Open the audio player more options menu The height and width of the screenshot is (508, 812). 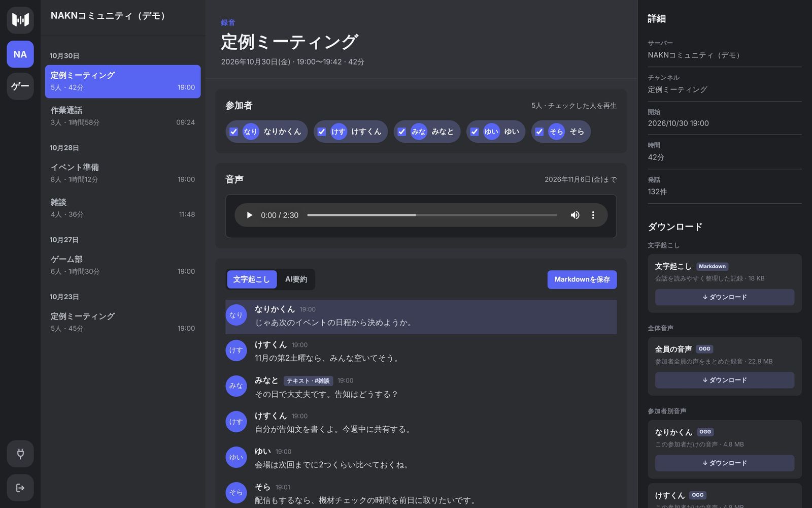pos(593,215)
